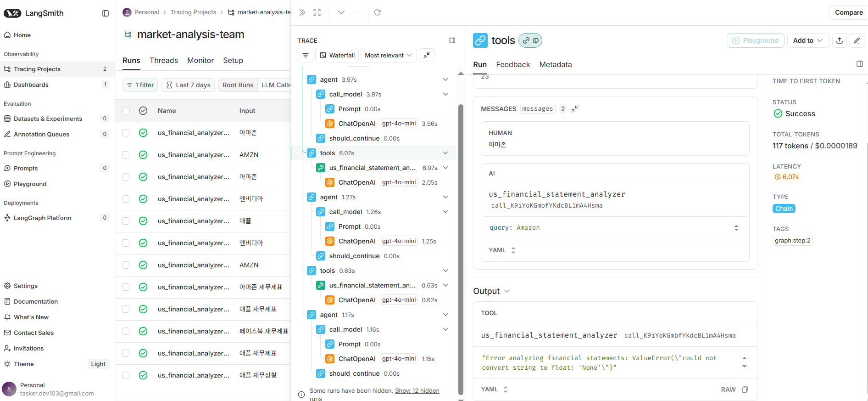Click the 1 filter button
Screen dimensions: 868x401
(x=140, y=85)
